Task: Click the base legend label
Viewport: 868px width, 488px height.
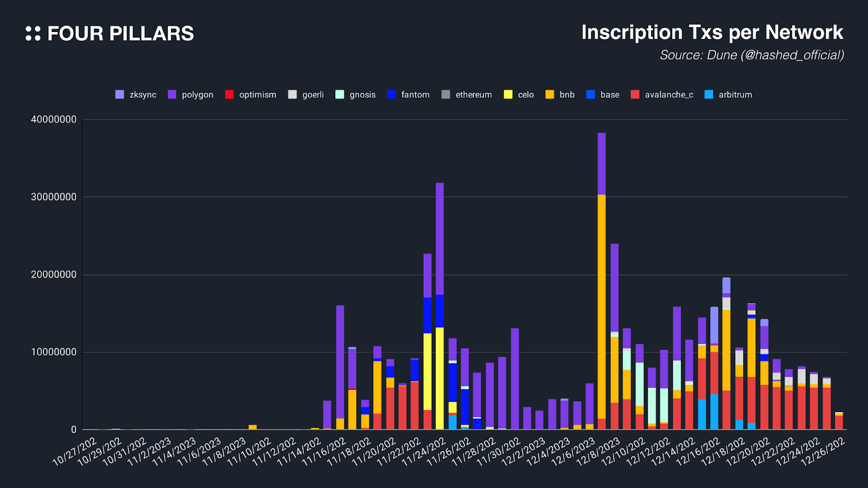Action: (x=610, y=95)
